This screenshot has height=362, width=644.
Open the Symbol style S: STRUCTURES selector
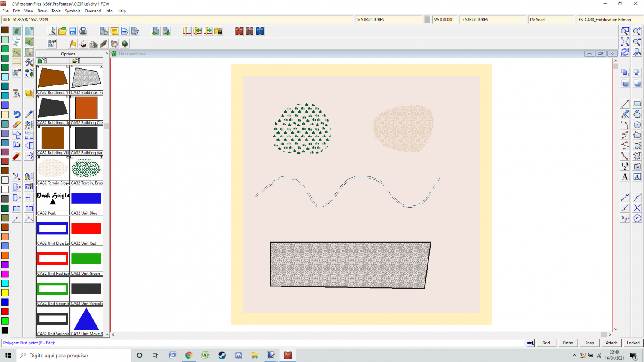(389, 20)
